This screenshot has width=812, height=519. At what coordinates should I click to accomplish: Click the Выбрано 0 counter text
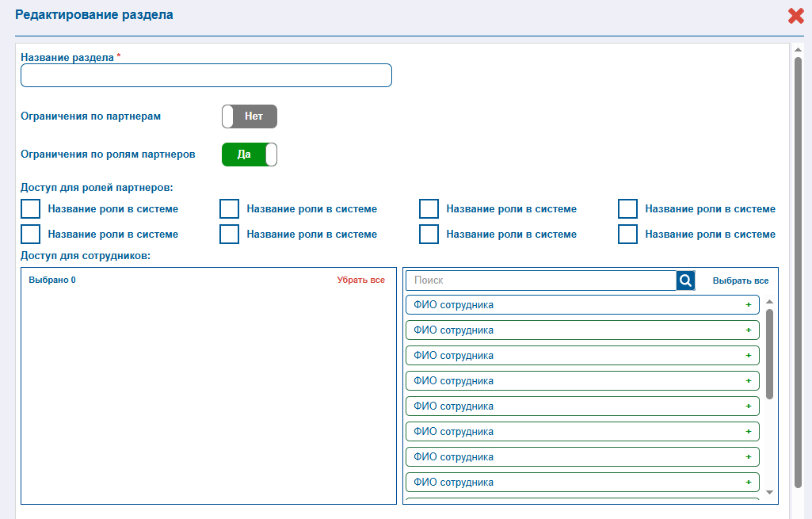(x=52, y=280)
